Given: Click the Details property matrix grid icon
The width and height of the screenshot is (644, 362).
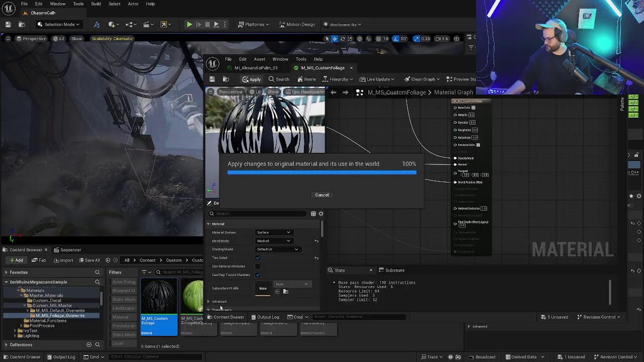Looking at the screenshot, I should click(313, 214).
